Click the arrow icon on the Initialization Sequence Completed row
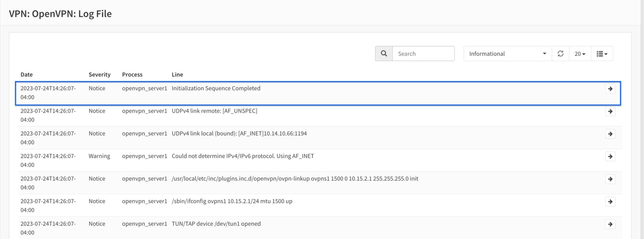The image size is (644, 239). pyautogui.click(x=611, y=89)
